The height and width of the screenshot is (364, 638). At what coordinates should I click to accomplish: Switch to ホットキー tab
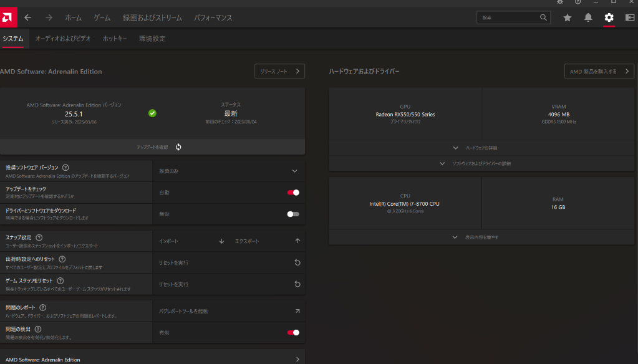pyautogui.click(x=115, y=39)
